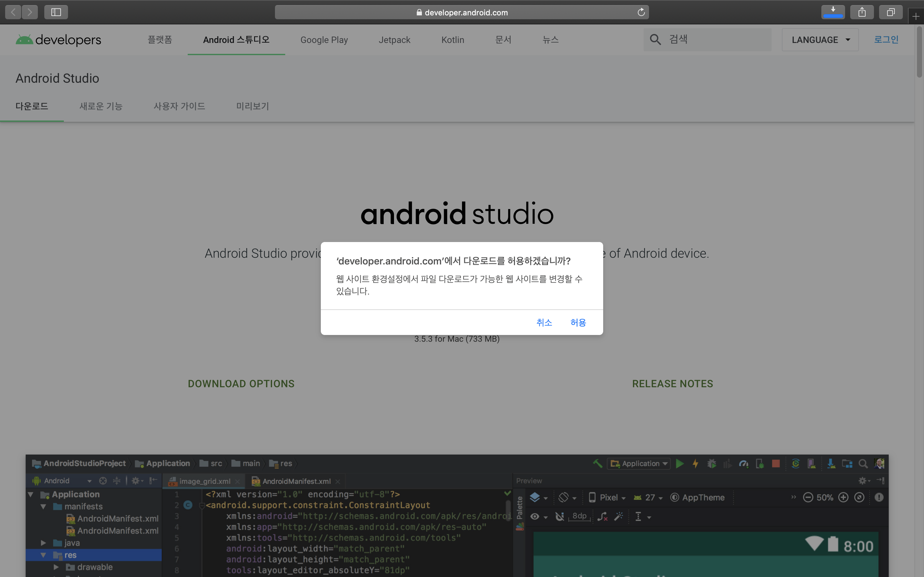The image size is (924, 577).
Task: Toggle the Safari sidebar icon
Action: click(x=56, y=12)
